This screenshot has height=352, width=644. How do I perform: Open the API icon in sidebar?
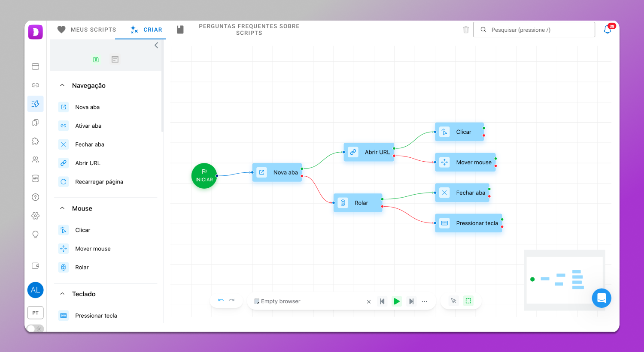tap(36, 178)
